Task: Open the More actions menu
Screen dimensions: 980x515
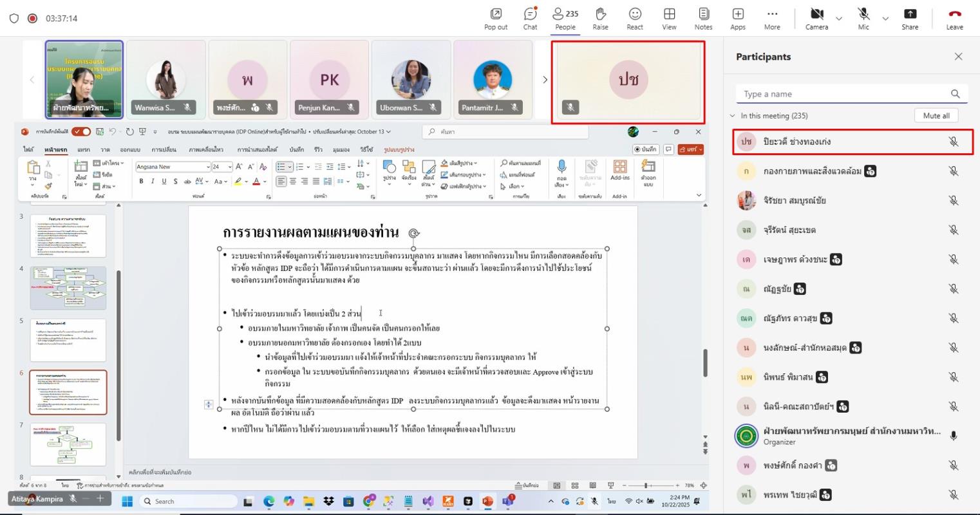Action: tap(772, 18)
